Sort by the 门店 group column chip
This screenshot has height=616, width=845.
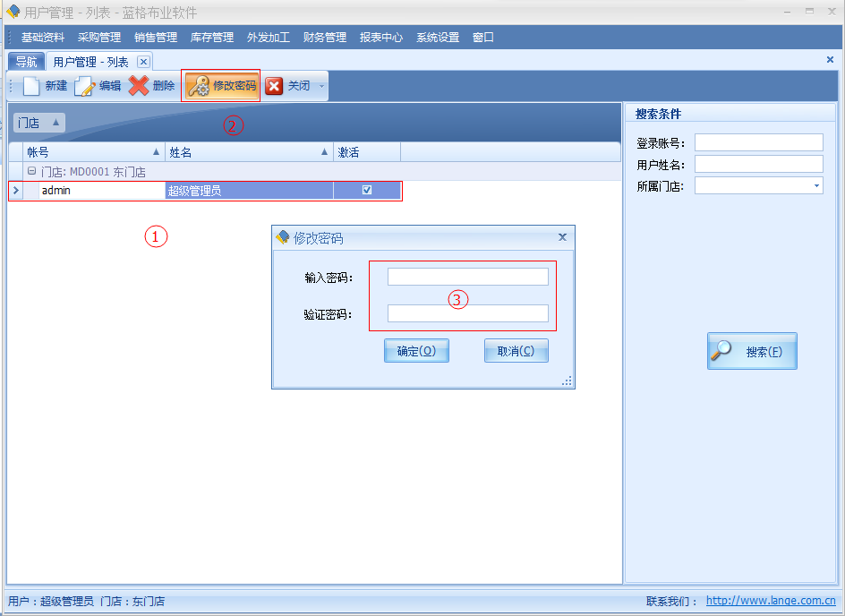click(x=39, y=123)
